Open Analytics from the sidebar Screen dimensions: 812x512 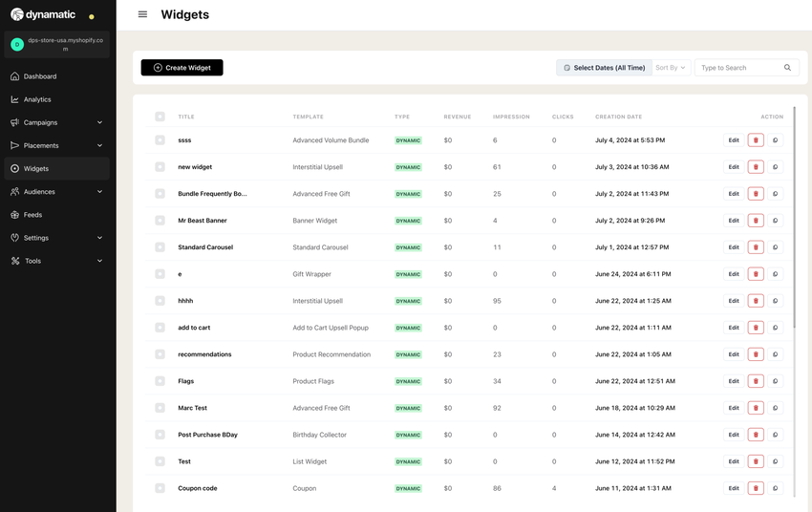coord(57,99)
